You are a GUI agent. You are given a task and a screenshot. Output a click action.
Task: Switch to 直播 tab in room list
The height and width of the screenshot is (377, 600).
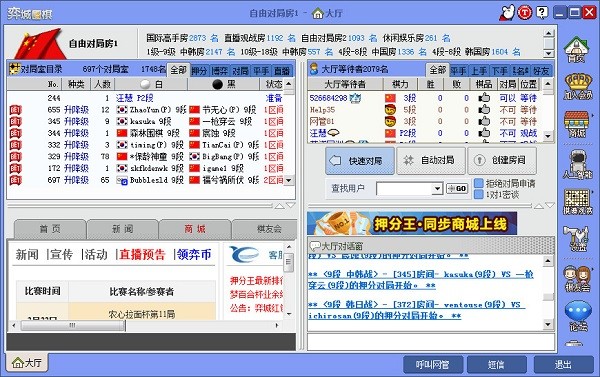[282, 71]
